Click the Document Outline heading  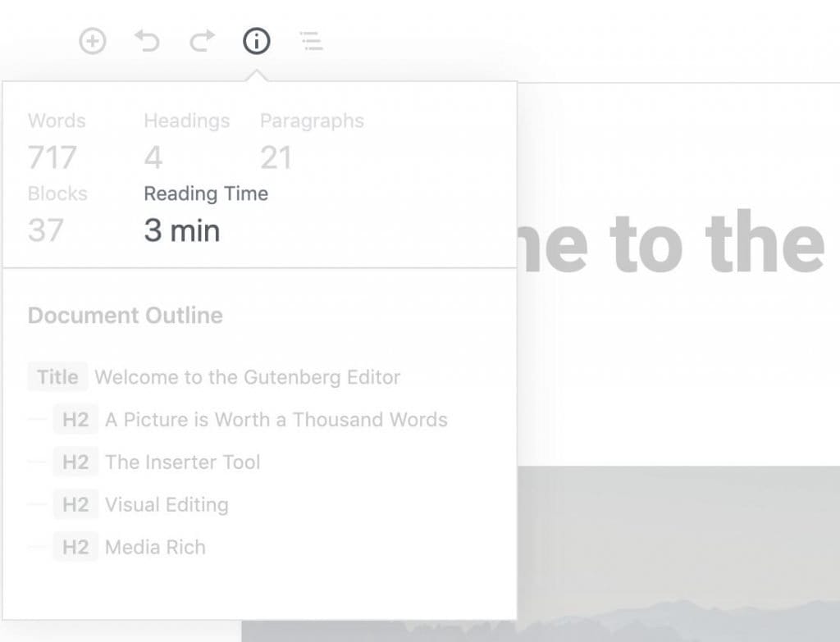126,316
